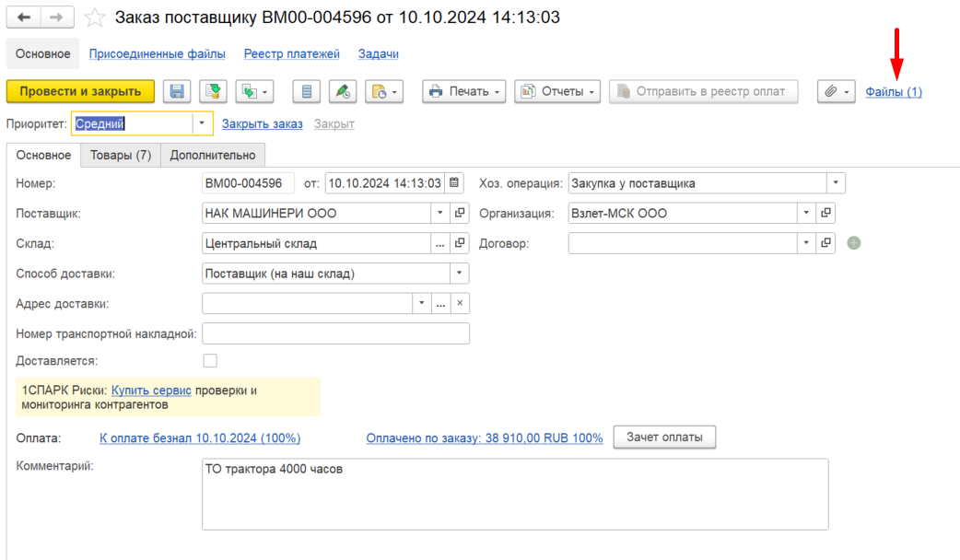Viewport: 960px width, 560px height.
Task: Open the Договор field's linked card icon
Action: coord(825,243)
